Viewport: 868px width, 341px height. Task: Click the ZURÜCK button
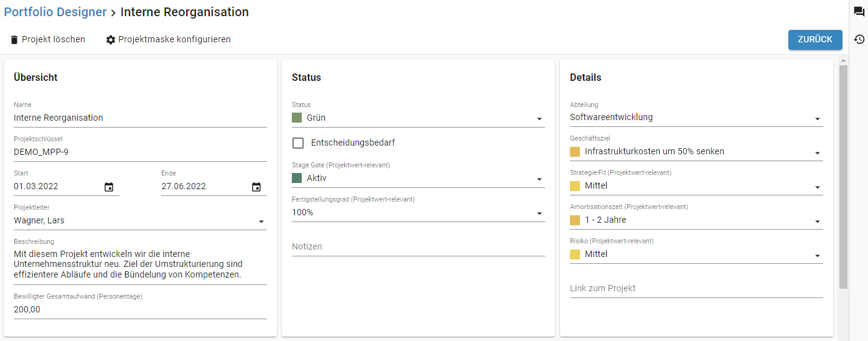[x=815, y=39]
